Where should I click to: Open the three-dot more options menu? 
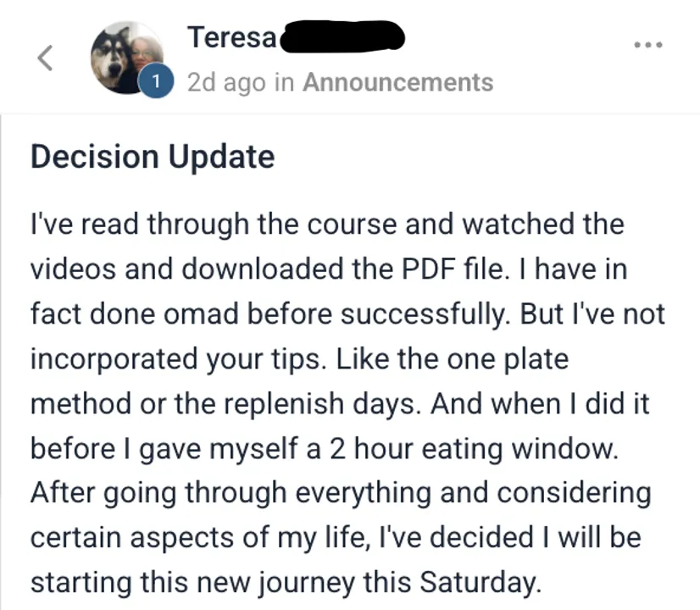(648, 45)
